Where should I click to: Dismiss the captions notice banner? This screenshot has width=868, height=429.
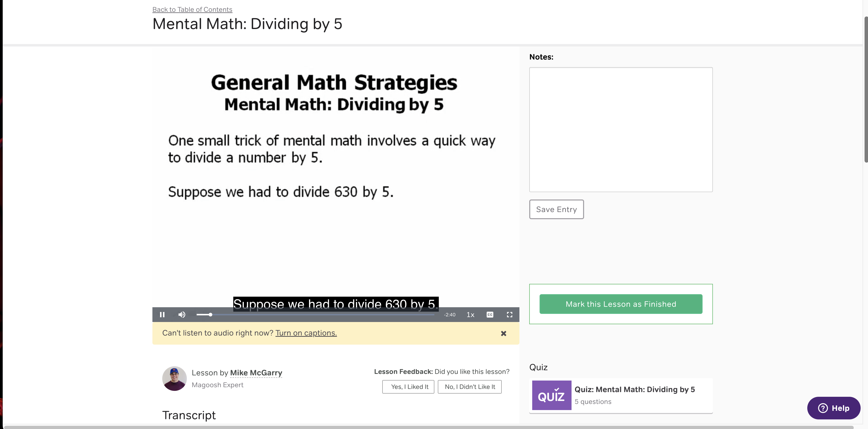pos(503,333)
